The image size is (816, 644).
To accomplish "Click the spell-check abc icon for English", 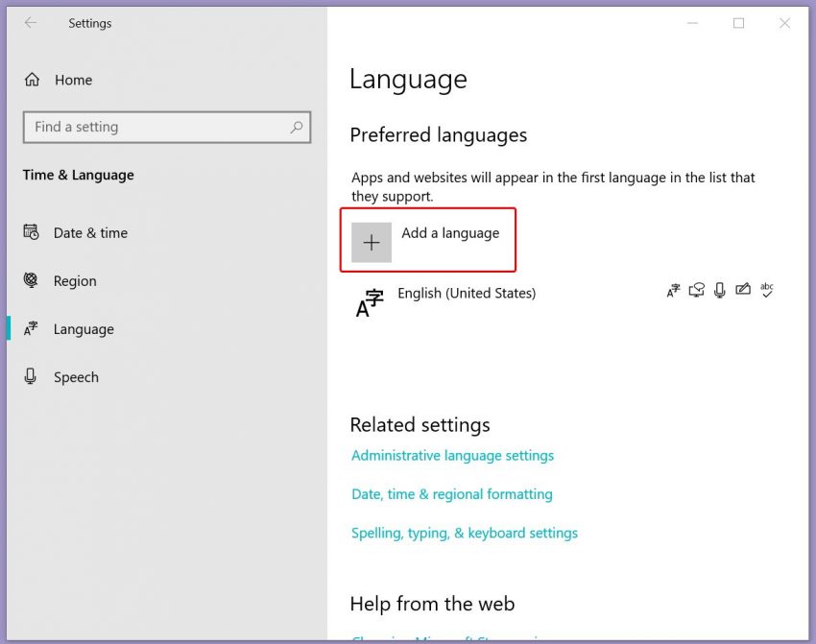I will click(x=766, y=290).
